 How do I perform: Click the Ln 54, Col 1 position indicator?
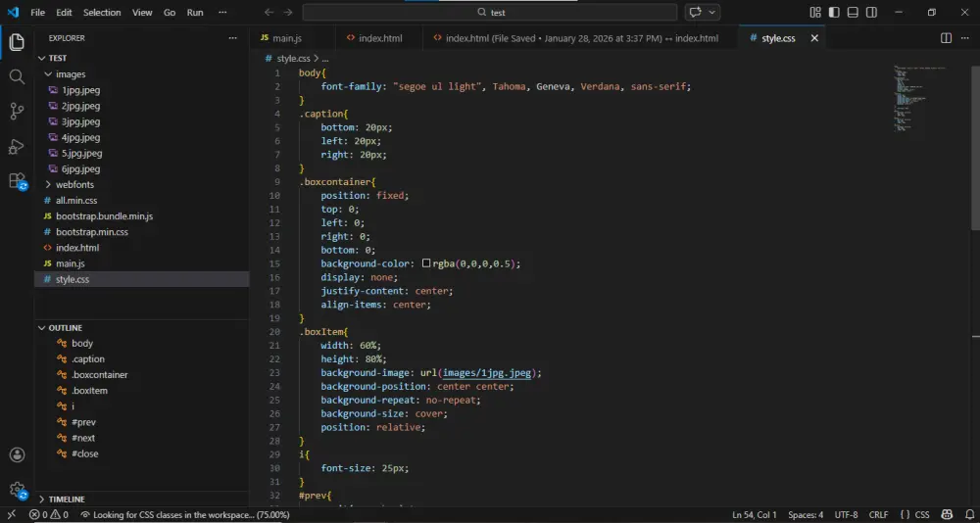pos(755,515)
